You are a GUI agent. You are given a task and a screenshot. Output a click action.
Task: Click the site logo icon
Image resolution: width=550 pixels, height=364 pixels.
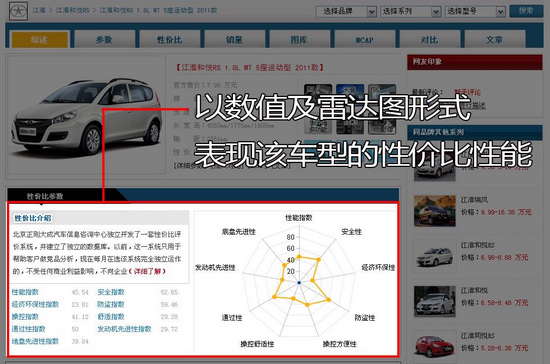[x=18, y=11]
